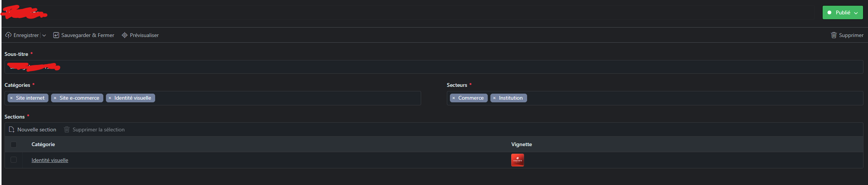Click the Nouvelle section page icon
The width and height of the screenshot is (868, 185).
[x=12, y=129]
